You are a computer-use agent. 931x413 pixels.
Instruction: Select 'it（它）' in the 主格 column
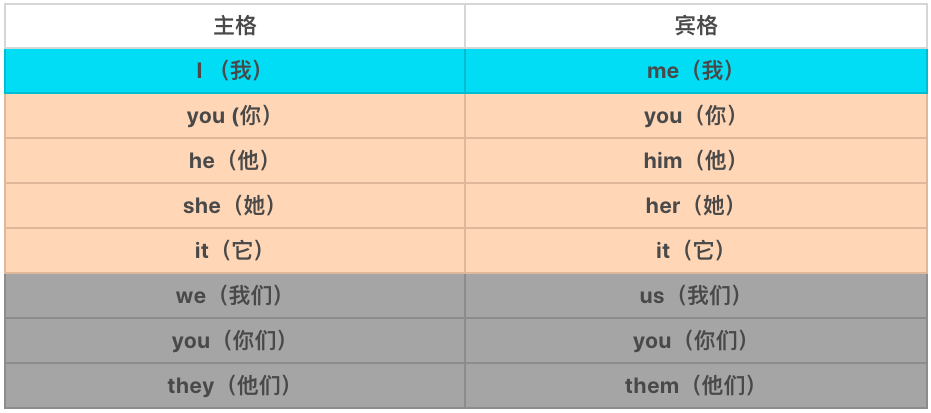pyautogui.click(x=235, y=251)
